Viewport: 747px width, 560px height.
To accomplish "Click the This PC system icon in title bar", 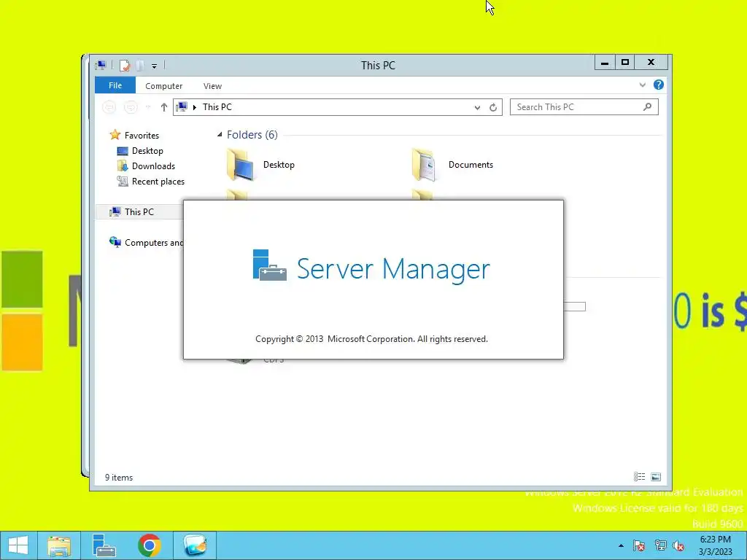I will [x=101, y=66].
